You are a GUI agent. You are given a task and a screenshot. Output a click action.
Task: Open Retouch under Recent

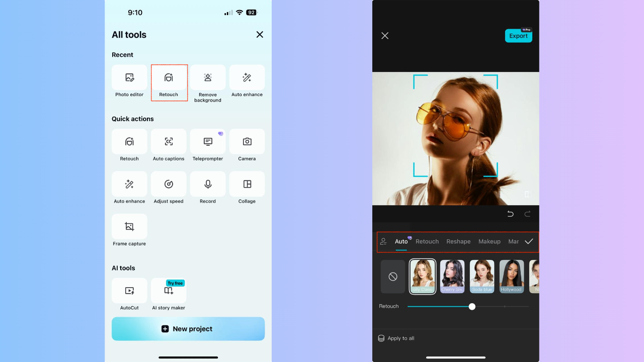(x=169, y=82)
